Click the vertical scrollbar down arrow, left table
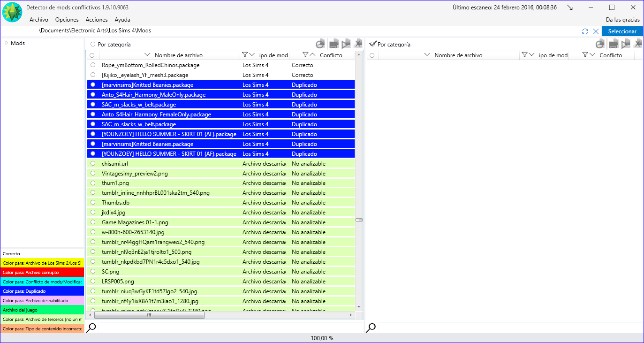The height and width of the screenshot is (343, 644). coord(359,307)
